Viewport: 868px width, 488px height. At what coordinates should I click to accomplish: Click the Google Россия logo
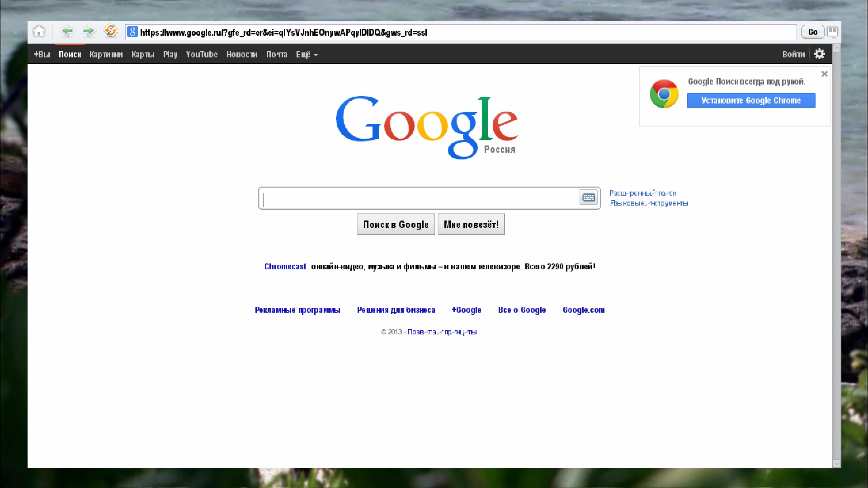427,127
